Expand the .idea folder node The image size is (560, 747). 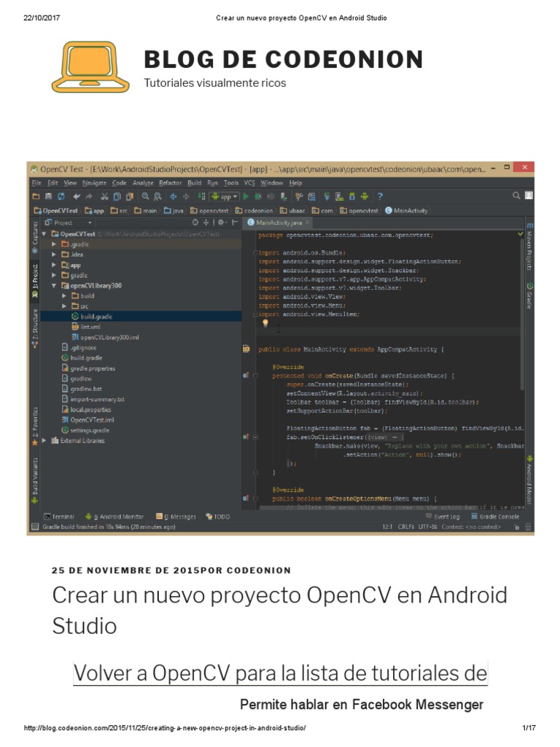tap(54, 255)
